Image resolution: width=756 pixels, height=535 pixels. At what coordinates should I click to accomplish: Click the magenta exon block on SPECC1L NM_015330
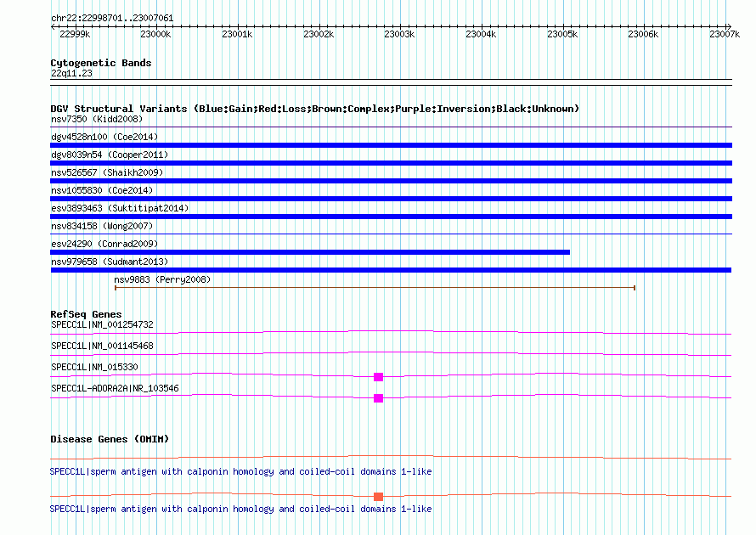click(x=378, y=377)
